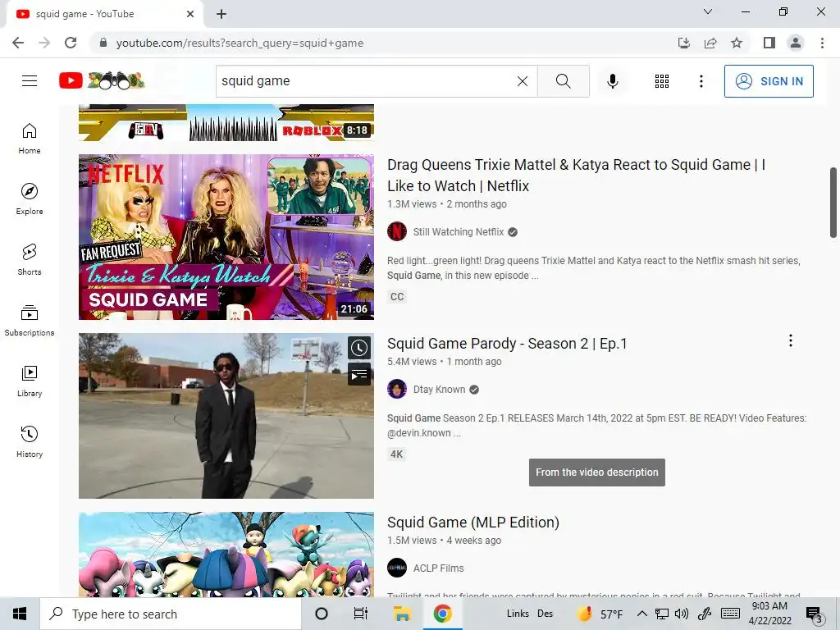Open Subscriptions in sidebar

coord(30,321)
